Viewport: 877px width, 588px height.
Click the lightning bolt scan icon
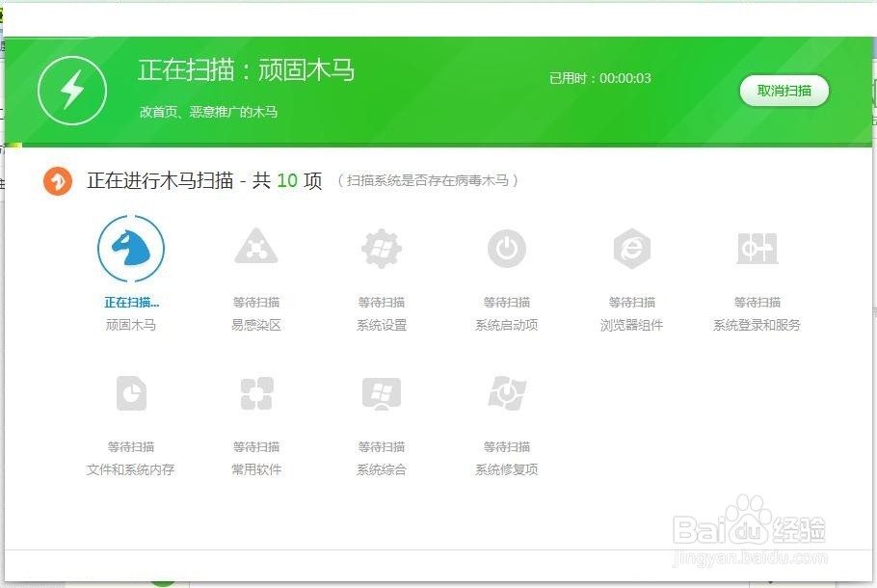[72, 90]
